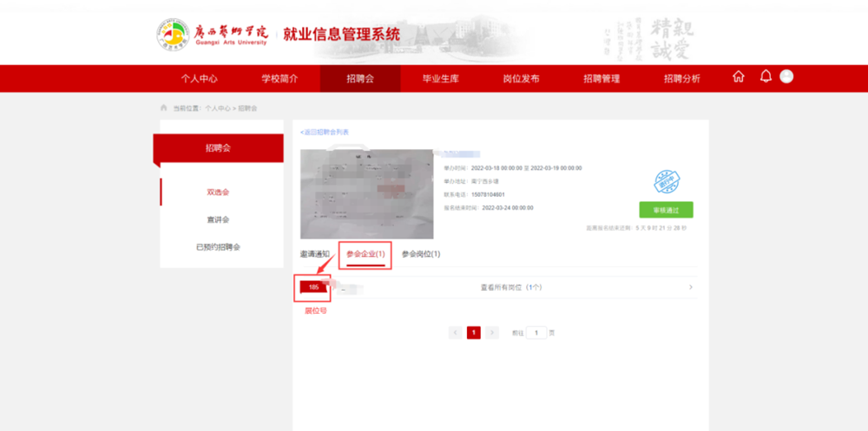Open the job fair poster thumbnail
868x431 pixels.
pyautogui.click(x=367, y=193)
